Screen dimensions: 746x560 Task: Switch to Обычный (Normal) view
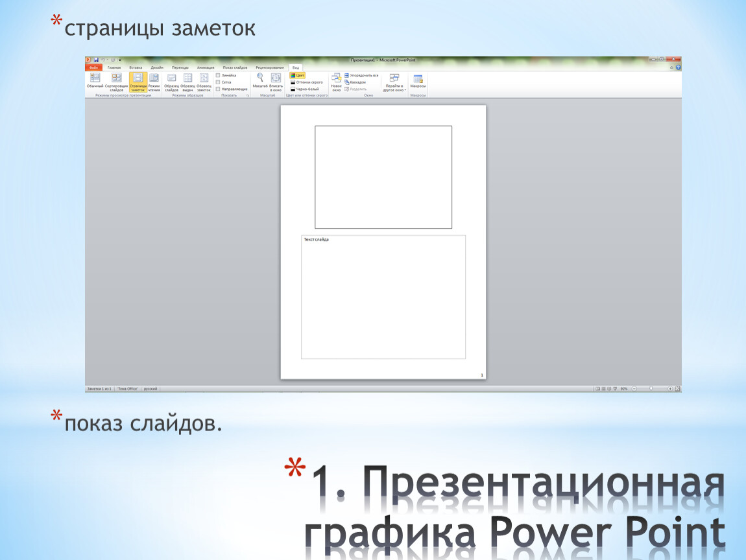tap(95, 82)
